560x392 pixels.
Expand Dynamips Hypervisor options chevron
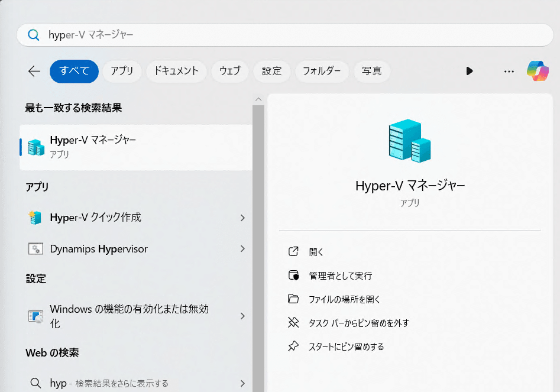[x=242, y=249]
